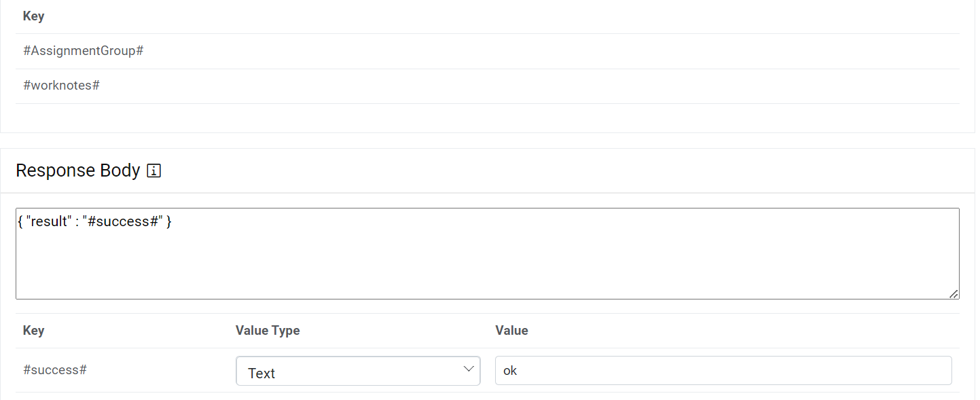
Task: Select the 'Text' label in Value Type combo box
Action: point(262,373)
